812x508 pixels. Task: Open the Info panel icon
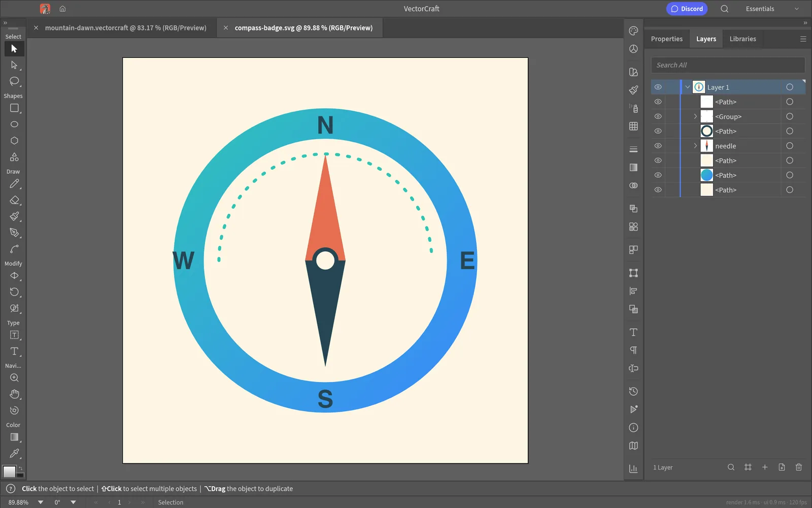tap(633, 428)
